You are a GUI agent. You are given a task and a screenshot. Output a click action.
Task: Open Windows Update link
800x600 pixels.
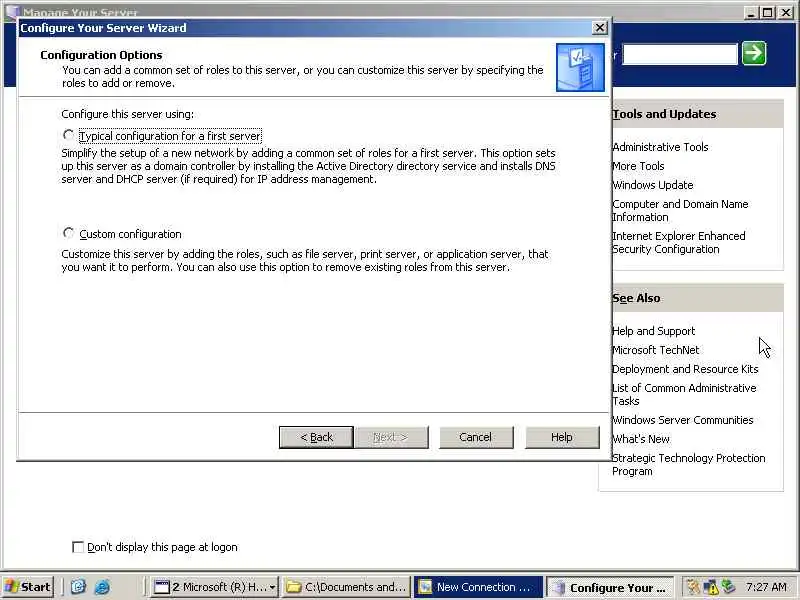tap(653, 185)
